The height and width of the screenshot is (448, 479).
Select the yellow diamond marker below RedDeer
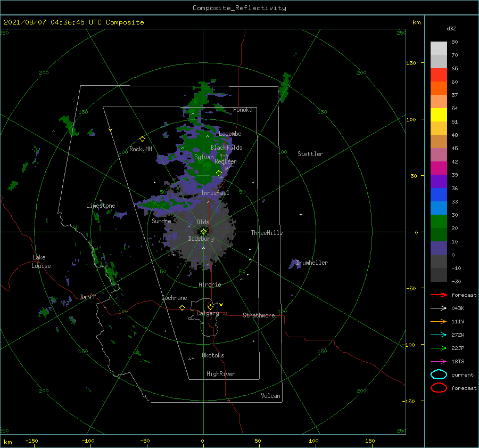pos(219,173)
